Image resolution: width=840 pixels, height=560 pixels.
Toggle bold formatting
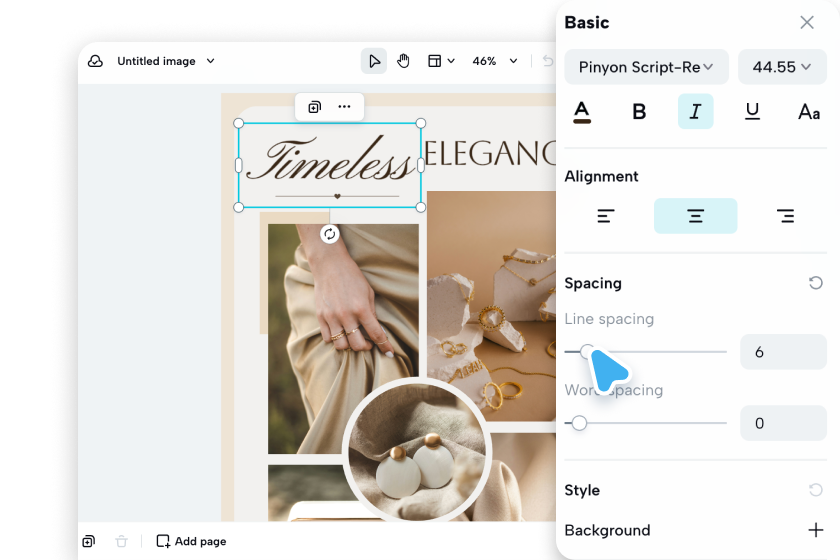click(639, 111)
